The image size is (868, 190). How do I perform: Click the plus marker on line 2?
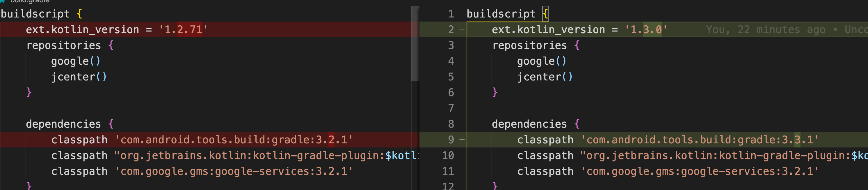462,30
